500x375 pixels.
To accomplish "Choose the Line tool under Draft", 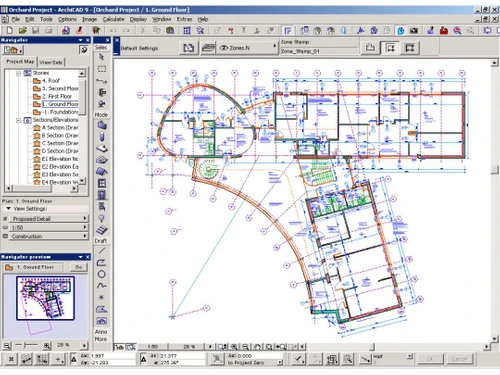I will pyautogui.click(x=101, y=251).
